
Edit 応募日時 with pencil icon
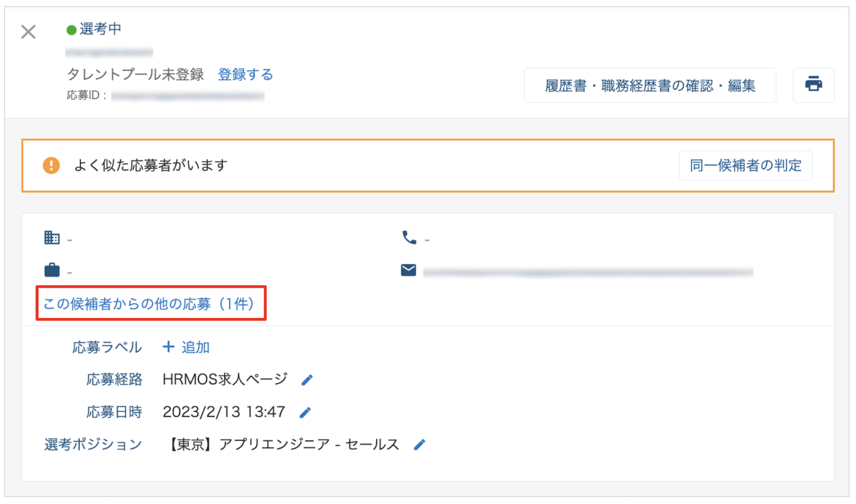point(305,413)
